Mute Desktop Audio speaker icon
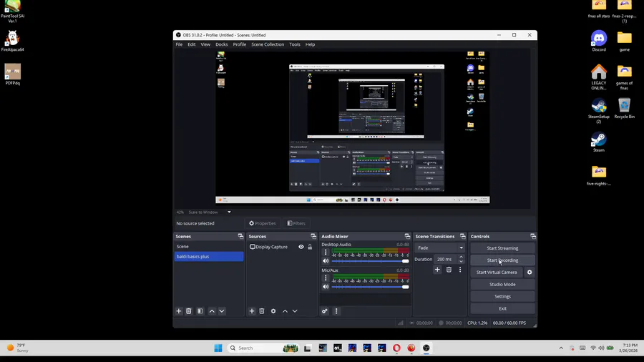Image resolution: width=644 pixels, height=362 pixels. tap(326, 261)
